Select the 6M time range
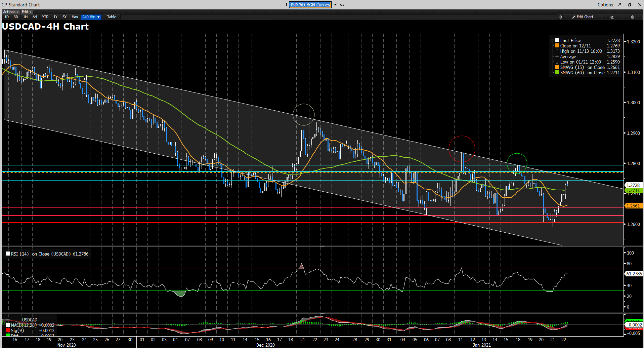 coord(35,17)
